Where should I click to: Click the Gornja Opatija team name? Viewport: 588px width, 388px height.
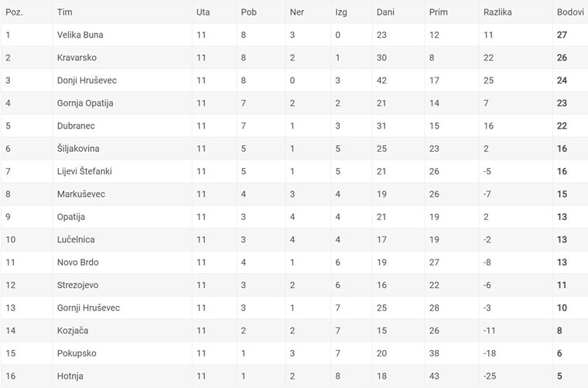(x=84, y=103)
